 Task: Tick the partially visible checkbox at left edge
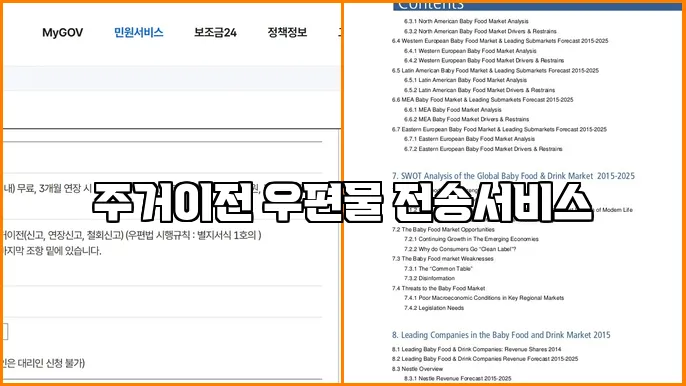(5, 331)
